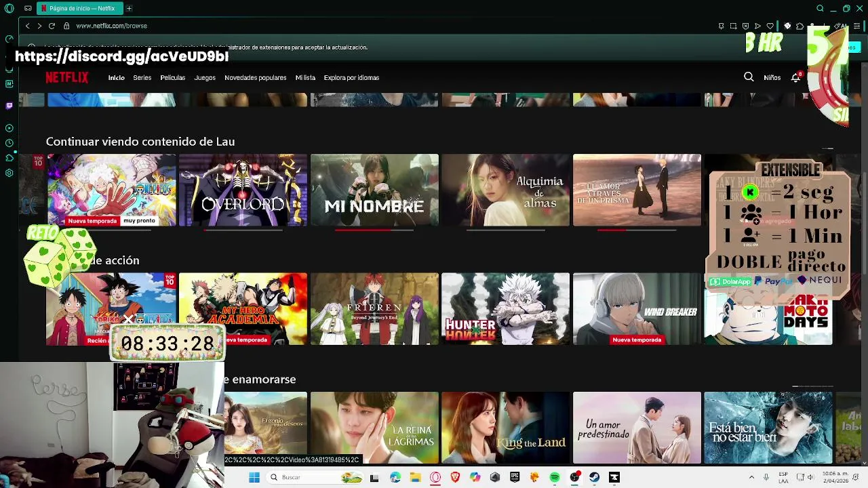Image resolution: width=868 pixels, height=488 pixels.
Task: Go to the Inicio menu item
Action: pyautogui.click(x=117, y=77)
